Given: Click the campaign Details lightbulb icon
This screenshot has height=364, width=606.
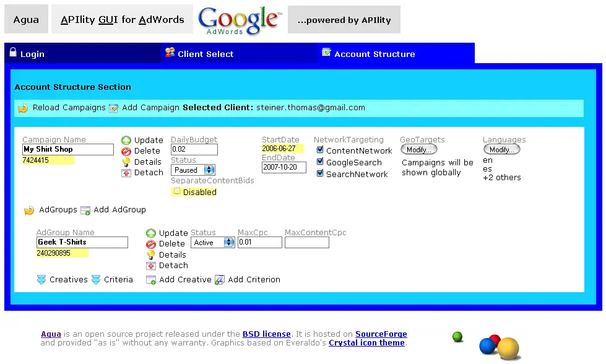Looking at the screenshot, I should tap(126, 162).
